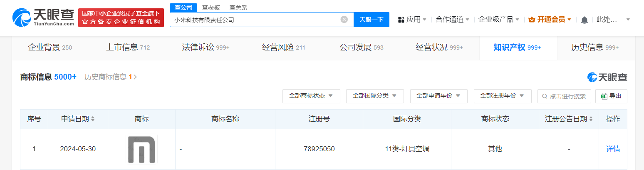
Task: Expand the 此处 user account menu
Action: click(x=613, y=20)
